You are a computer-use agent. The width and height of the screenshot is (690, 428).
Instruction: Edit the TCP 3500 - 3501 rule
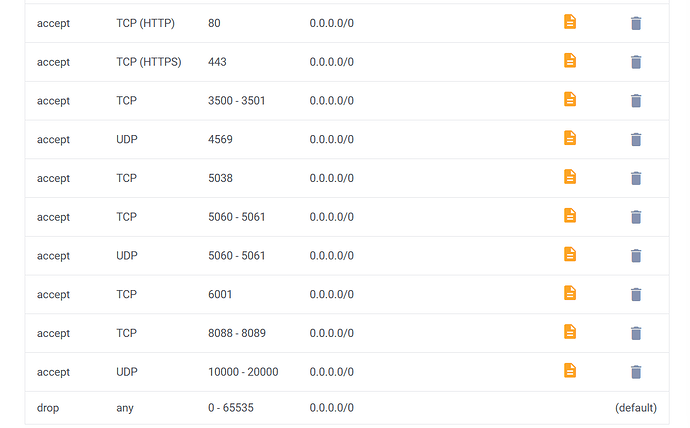(570, 99)
